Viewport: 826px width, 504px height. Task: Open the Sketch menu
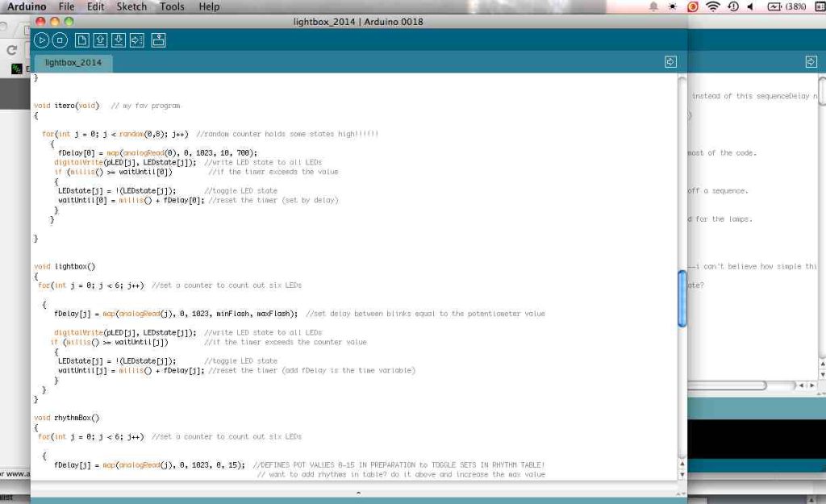(x=131, y=6)
